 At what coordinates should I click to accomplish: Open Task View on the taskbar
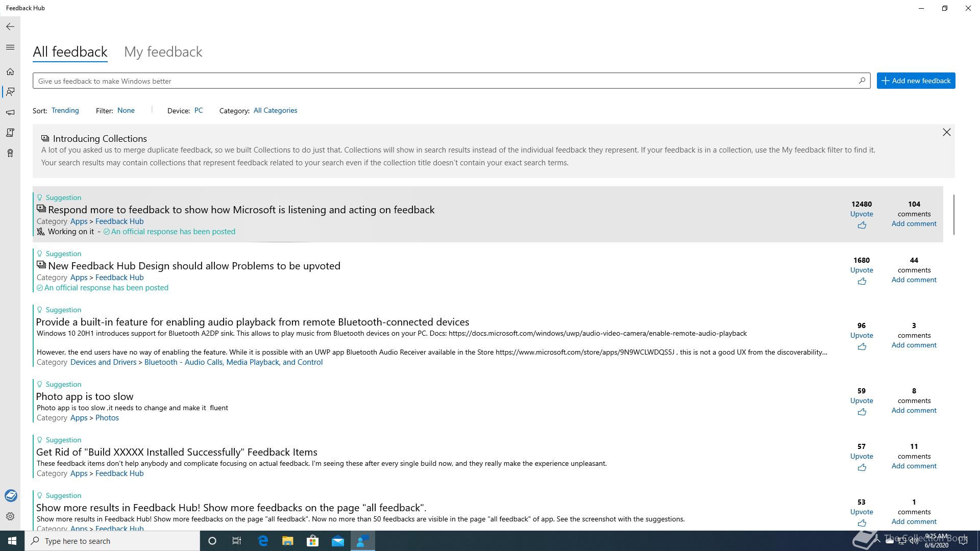click(237, 541)
